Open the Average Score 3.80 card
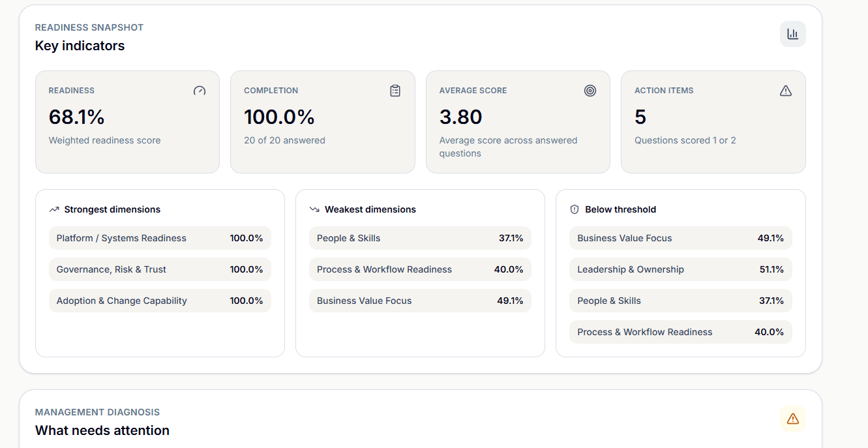This screenshot has height=448, width=868. pyautogui.click(x=518, y=122)
